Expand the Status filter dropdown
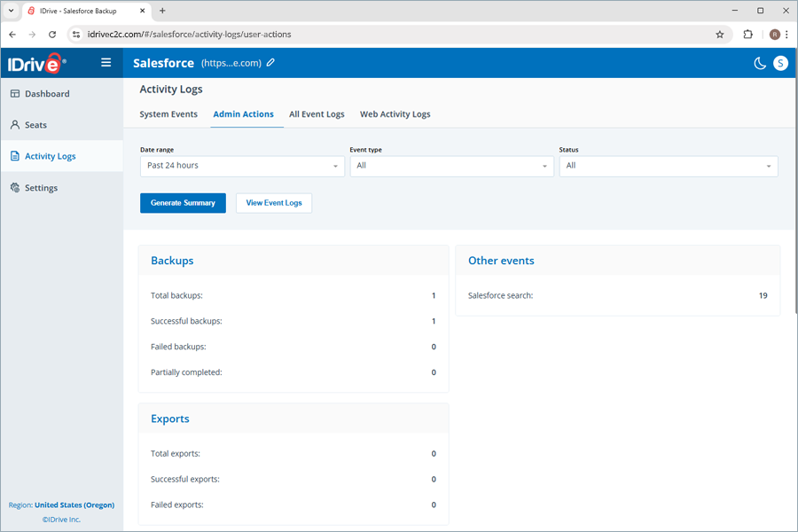Screen dimensions: 798x532 tap(669, 166)
